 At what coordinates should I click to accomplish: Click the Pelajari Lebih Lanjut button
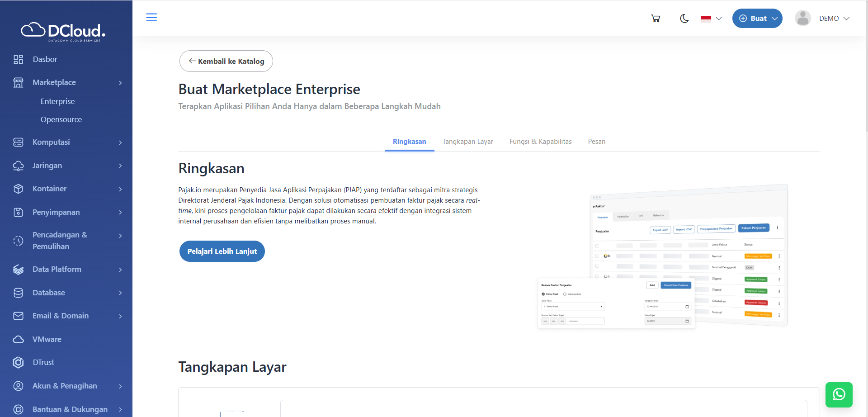pyautogui.click(x=222, y=251)
